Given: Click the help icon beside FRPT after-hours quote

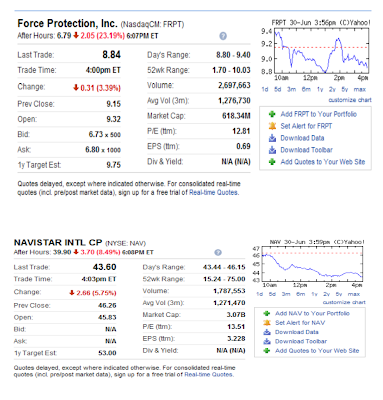Looking at the screenshot, I should pos(223,36).
